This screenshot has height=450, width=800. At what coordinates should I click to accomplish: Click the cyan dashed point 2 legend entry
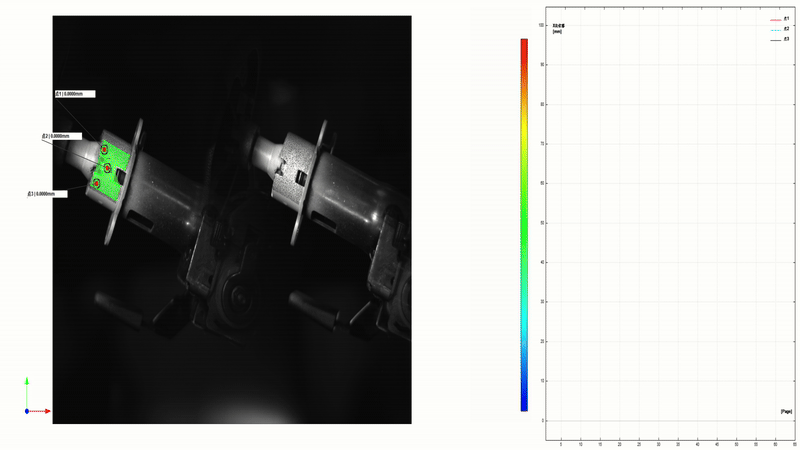[779, 28]
